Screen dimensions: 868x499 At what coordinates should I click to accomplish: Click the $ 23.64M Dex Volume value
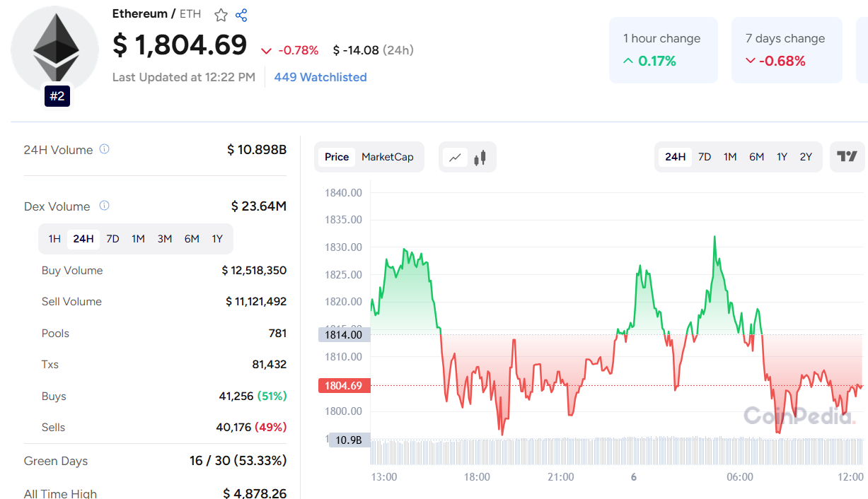[x=259, y=206]
